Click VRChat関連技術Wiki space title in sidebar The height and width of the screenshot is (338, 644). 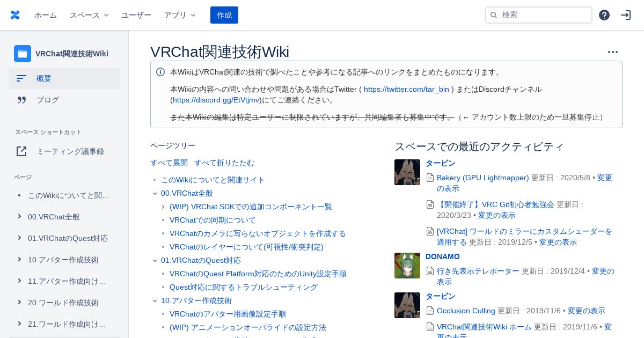click(72, 54)
